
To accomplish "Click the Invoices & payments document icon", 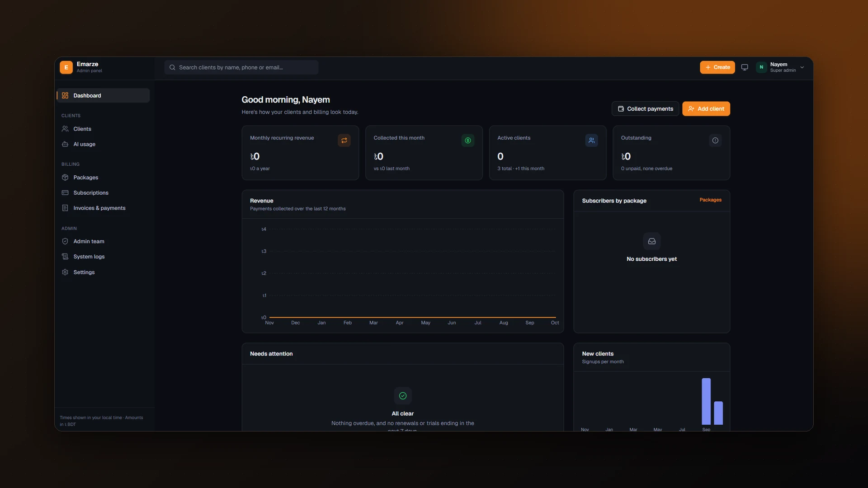I will (65, 208).
